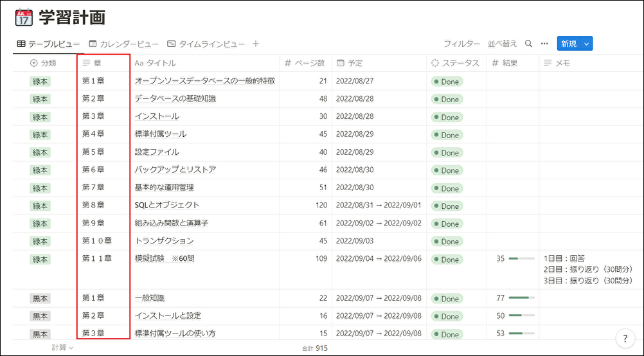Click the フィルター button
The image size is (644, 356).
point(461,44)
